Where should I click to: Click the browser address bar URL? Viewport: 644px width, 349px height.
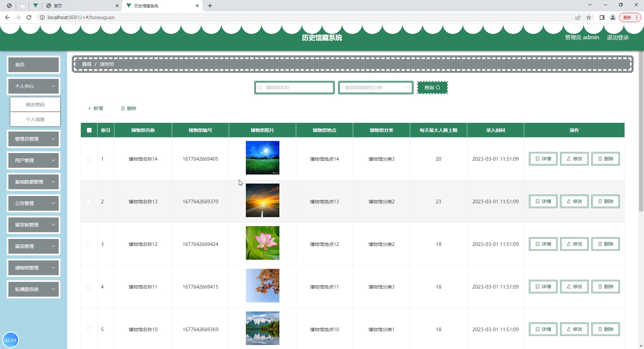[81, 17]
